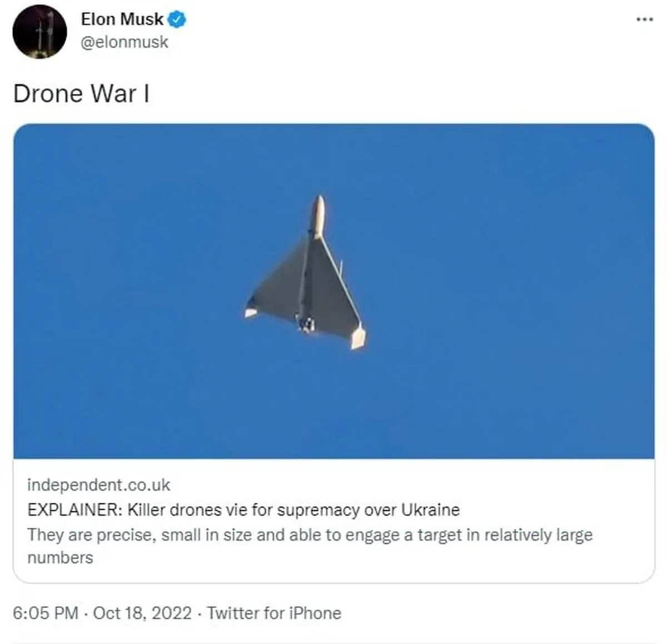Screen dimensions: 667x644
Task: Click the tweet text "Drone War I"
Action: 81,93
